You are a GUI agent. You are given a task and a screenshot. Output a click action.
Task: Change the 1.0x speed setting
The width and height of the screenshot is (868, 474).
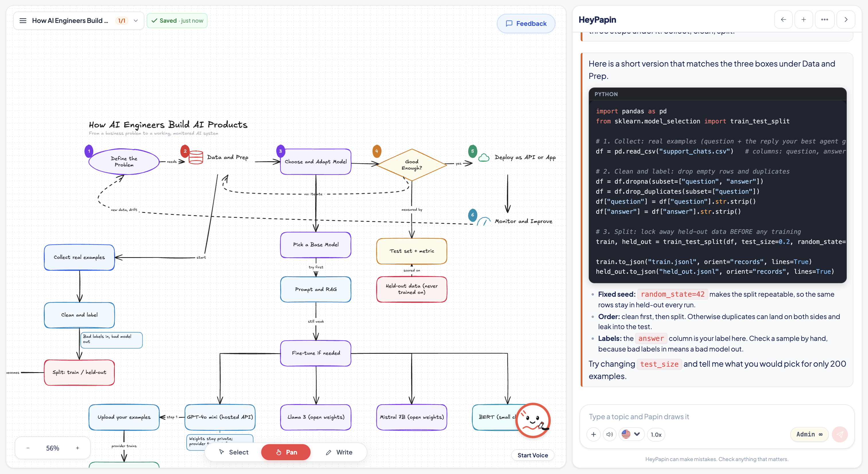click(656, 435)
